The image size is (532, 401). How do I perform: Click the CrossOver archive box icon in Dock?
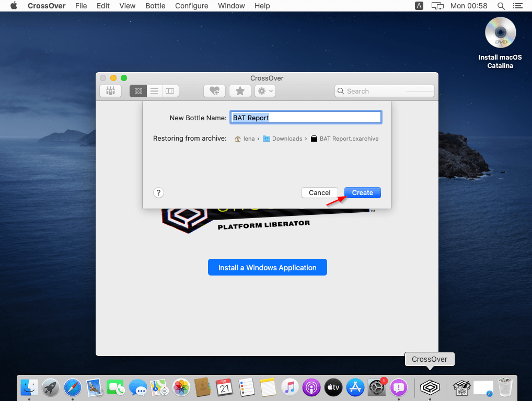[462, 387]
